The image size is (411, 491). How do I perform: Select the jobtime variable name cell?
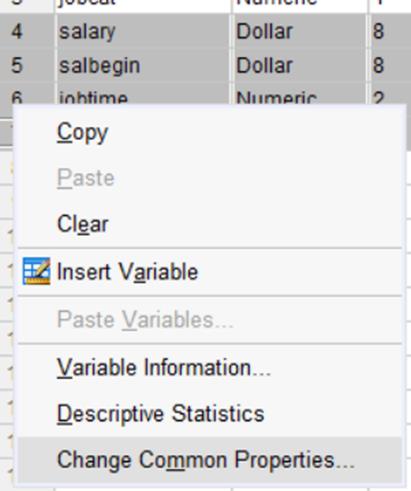coord(143,94)
